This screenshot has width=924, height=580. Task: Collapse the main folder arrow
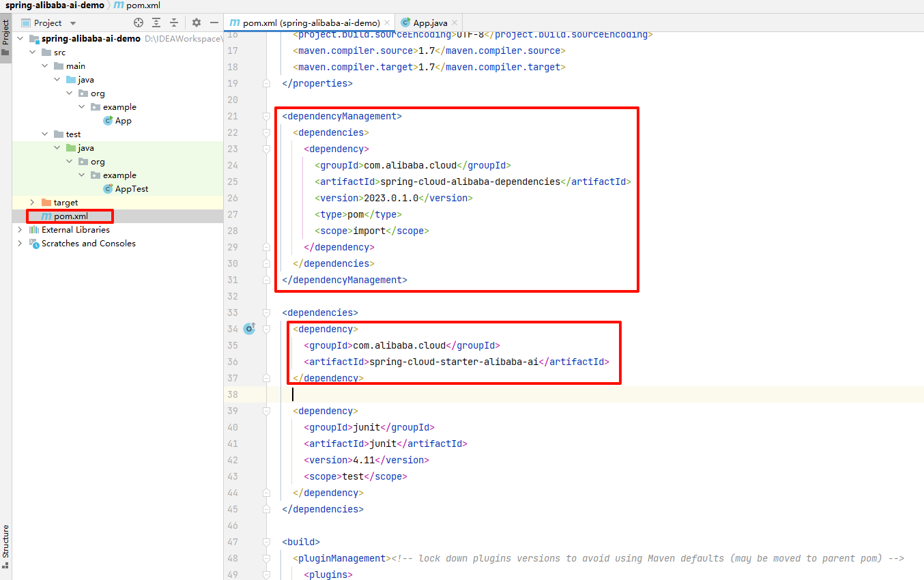[45, 66]
